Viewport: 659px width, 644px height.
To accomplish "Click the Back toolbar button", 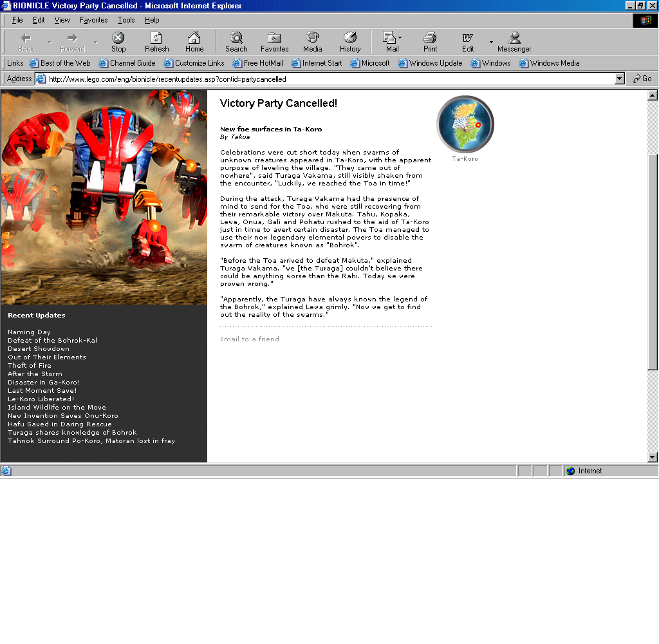I will click(x=26, y=43).
